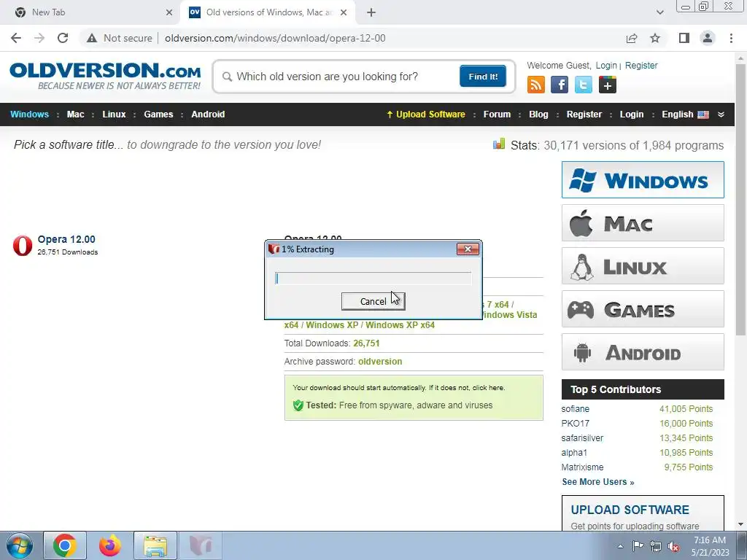Screen dimensions: 747x560
Task: Open File Explorer from taskbar
Action: pos(155,545)
